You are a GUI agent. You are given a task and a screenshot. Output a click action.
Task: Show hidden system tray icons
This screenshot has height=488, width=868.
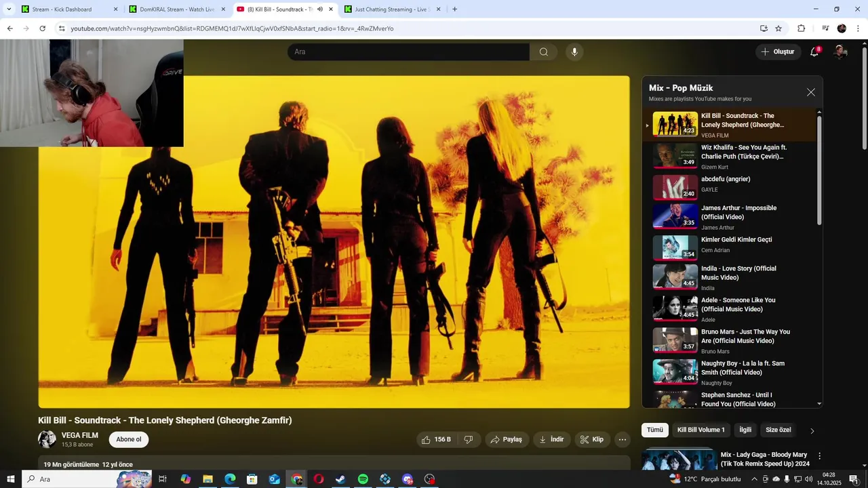click(754, 479)
